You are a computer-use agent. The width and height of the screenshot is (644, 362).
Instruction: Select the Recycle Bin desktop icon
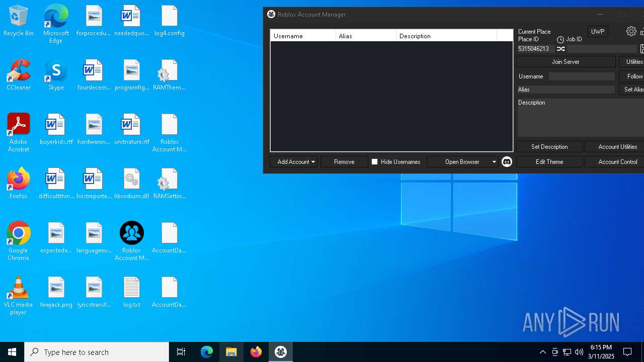pos(19,21)
